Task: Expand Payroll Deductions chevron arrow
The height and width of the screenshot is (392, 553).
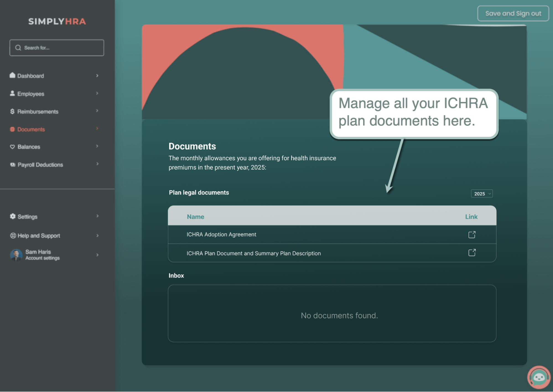Action: coord(97,164)
